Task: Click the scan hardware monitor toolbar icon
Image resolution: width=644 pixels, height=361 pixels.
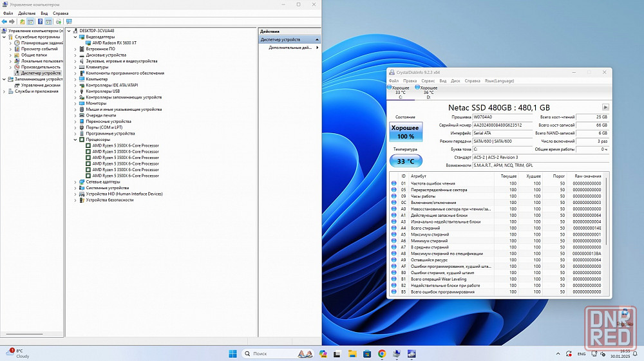Action: (x=69, y=21)
